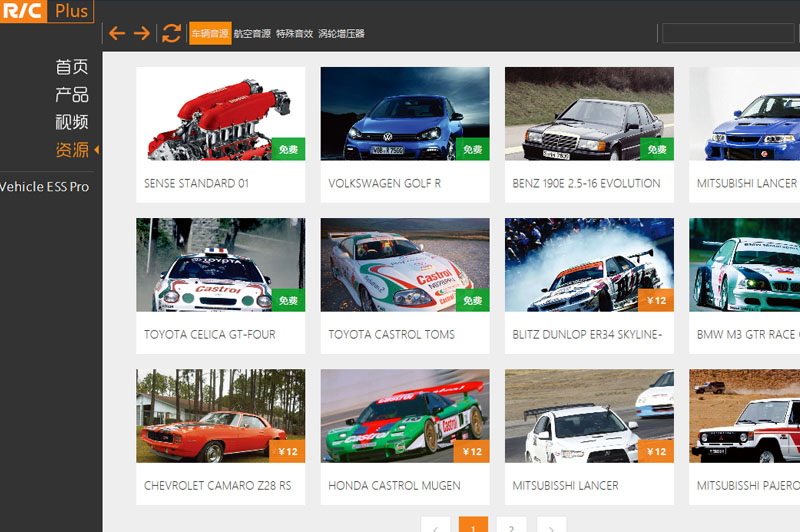The height and width of the screenshot is (532, 800).
Task: Open the Toyota Celica GT-Four thumbnail
Action: point(220,265)
